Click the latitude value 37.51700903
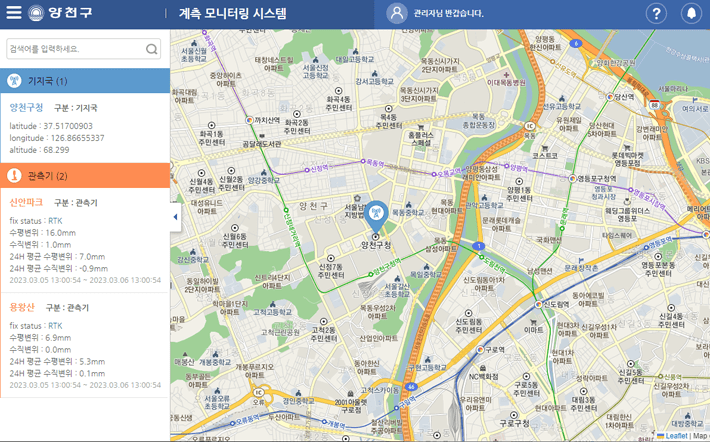 click(68, 126)
